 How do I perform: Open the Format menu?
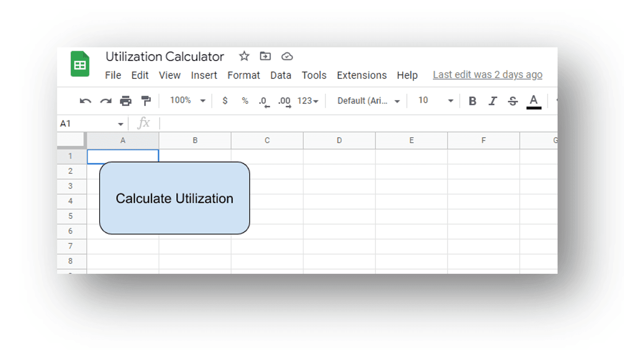tap(244, 75)
